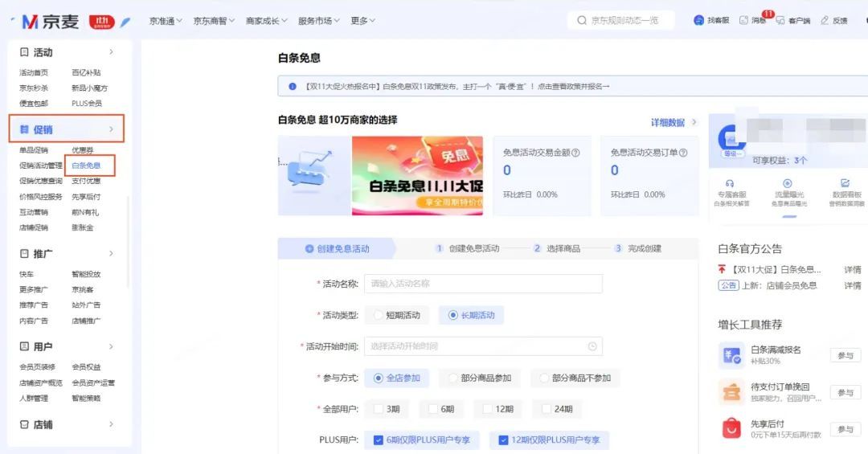
Task: Click the red 先享后付 bag icon
Action: [x=731, y=428]
